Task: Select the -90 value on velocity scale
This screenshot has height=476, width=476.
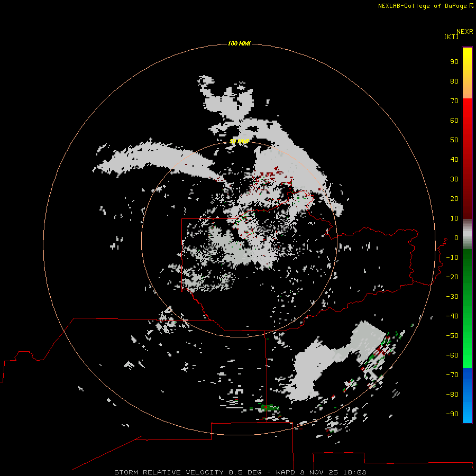Action: (452, 414)
